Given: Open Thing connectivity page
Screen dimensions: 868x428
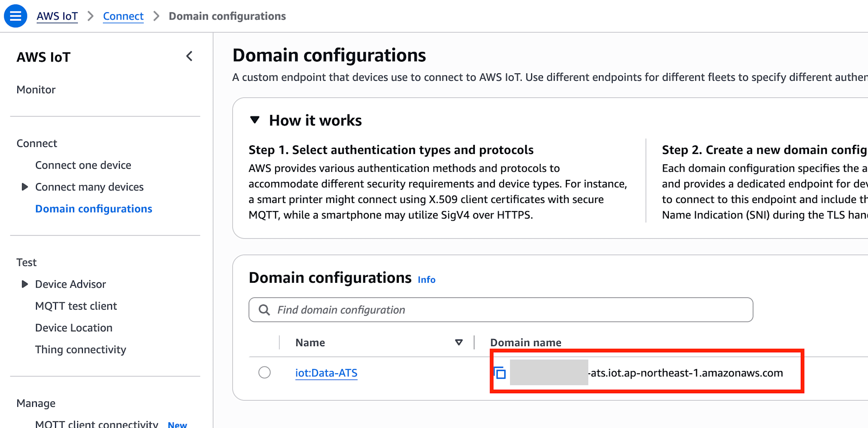Looking at the screenshot, I should (x=81, y=350).
